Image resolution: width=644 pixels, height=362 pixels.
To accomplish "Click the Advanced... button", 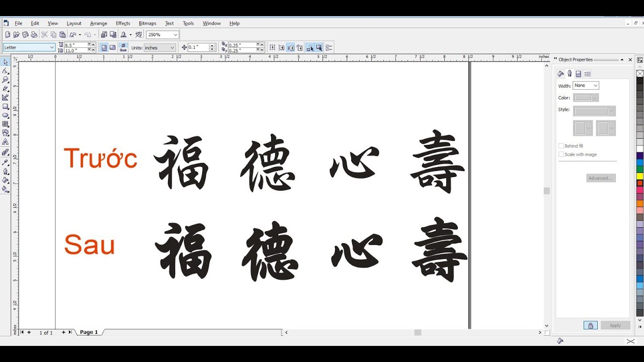I will pos(601,178).
